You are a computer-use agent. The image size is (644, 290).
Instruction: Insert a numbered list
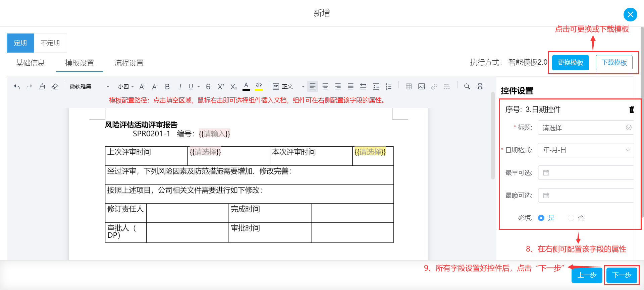[388, 86]
